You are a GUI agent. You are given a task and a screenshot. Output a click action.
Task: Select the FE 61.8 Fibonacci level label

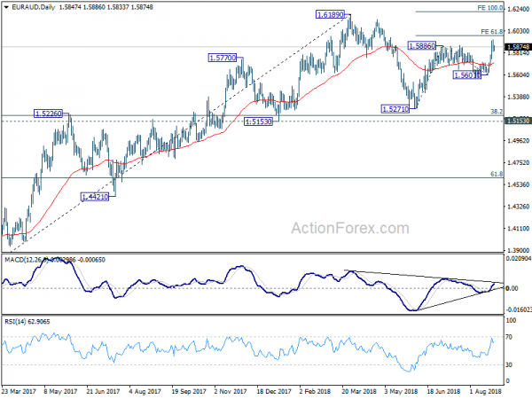pyautogui.click(x=492, y=32)
